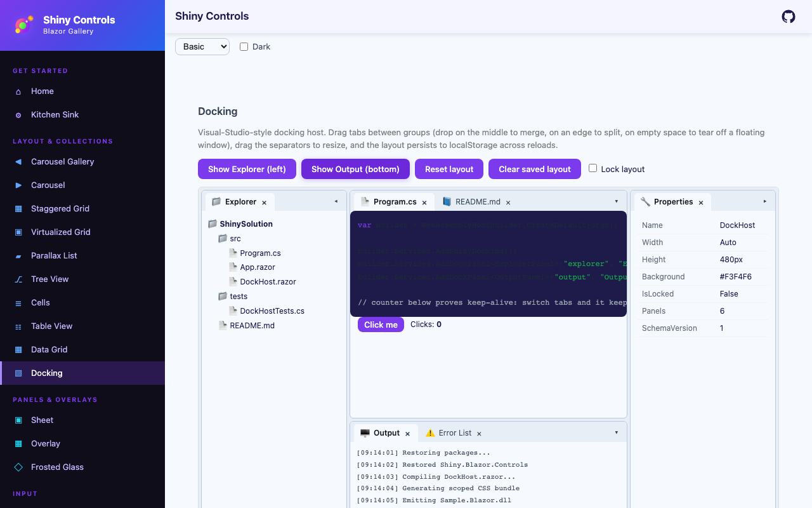The image size is (812, 508).
Task: Click the purple Click me button
Action: (381, 324)
